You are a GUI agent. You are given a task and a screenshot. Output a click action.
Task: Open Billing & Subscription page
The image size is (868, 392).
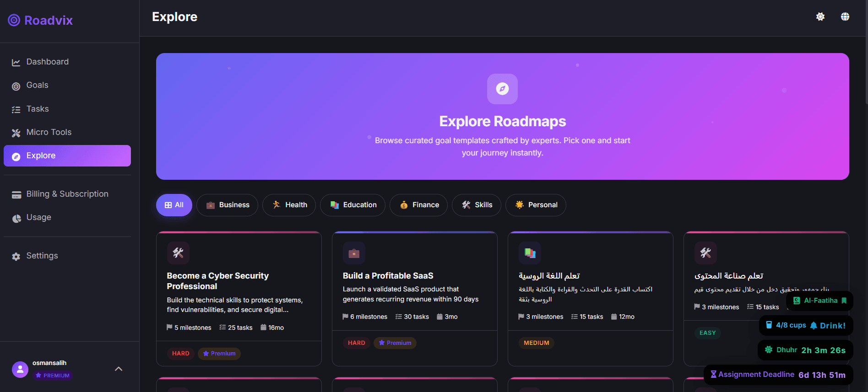point(67,194)
